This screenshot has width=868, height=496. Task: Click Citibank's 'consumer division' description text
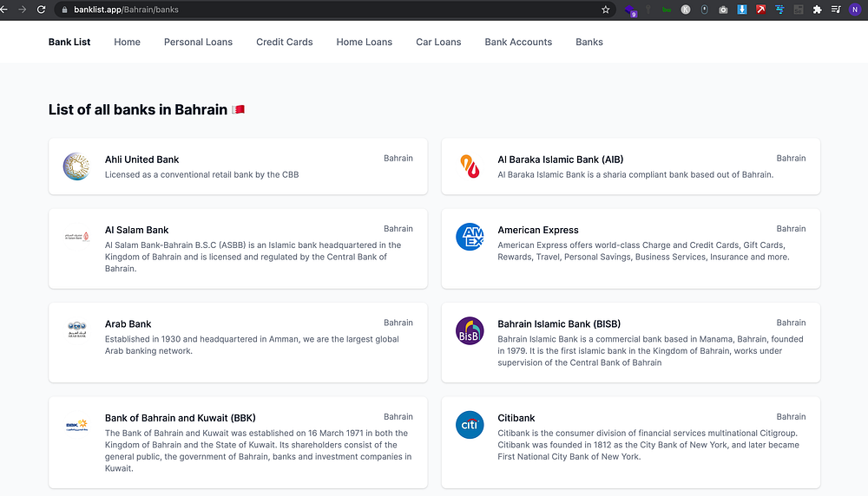tap(648, 445)
